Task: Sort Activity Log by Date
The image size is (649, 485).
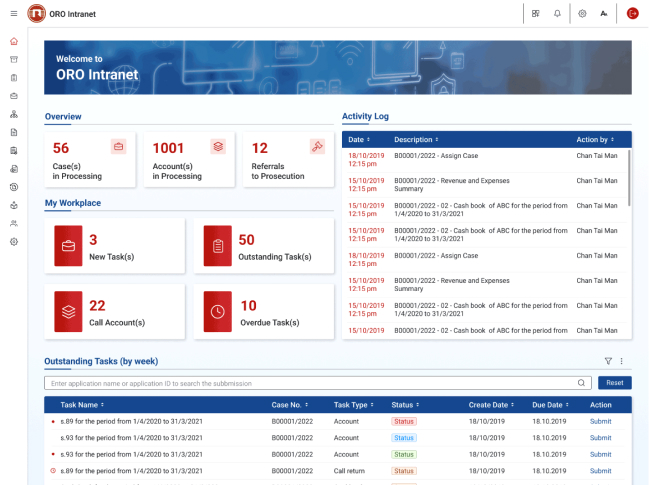Action: (359, 139)
